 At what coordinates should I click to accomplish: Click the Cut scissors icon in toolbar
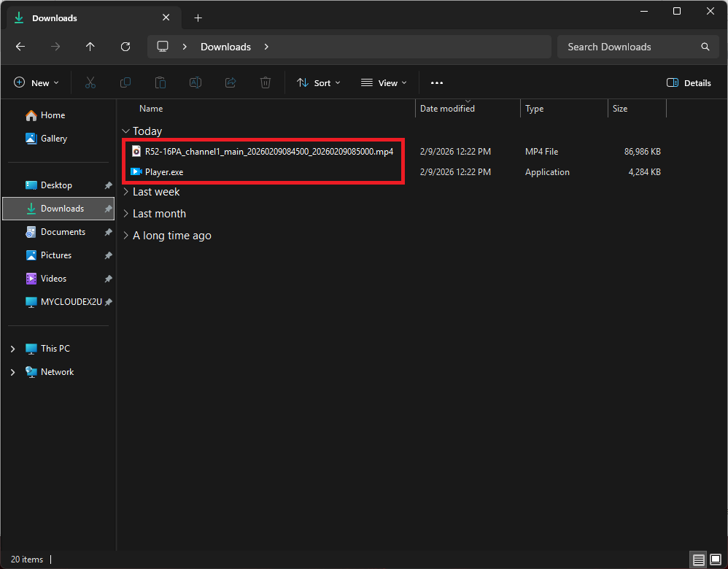coord(90,83)
